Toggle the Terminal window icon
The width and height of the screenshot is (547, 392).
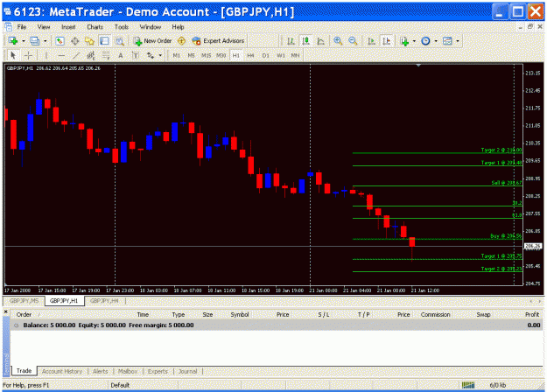104,41
